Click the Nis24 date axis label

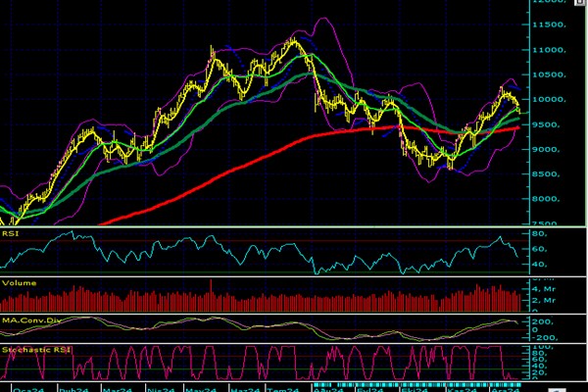[x=161, y=388]
